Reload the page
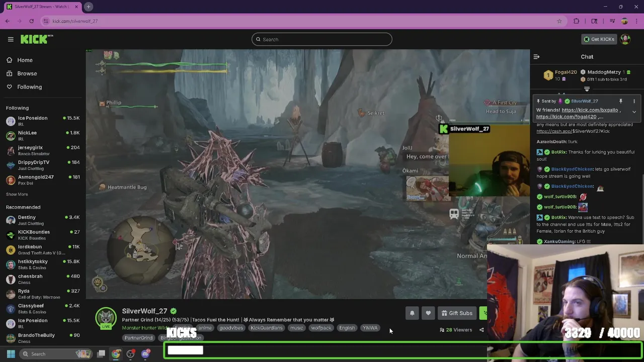This screenshot has height=362, width=644. click(31, 21)
